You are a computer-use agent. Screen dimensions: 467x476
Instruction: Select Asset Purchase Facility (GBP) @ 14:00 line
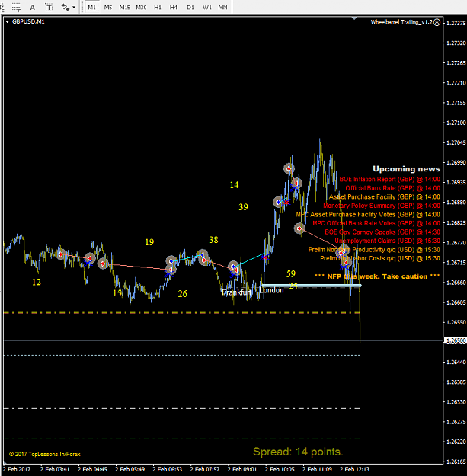385,196
